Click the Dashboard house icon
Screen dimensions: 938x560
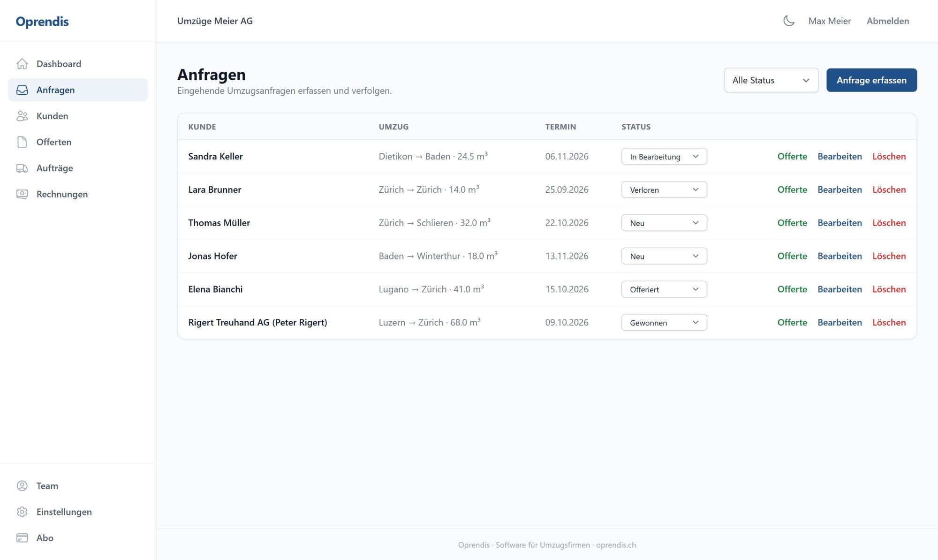pos(22,64)
